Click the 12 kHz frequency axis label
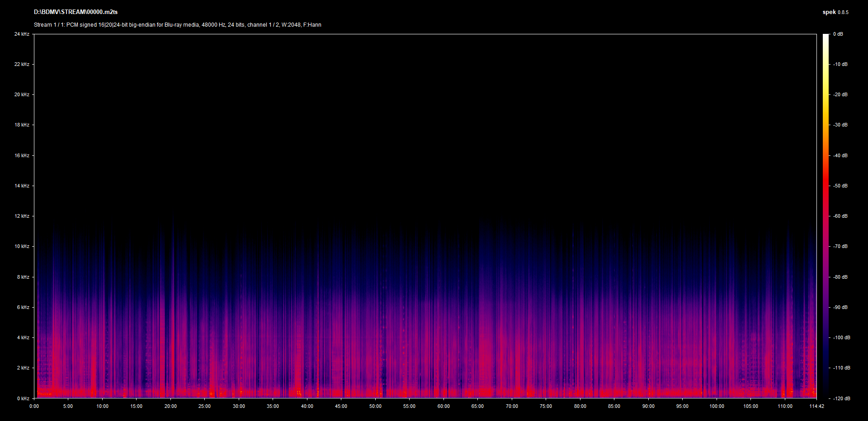 pyautogui.click(x=22, y=216)
